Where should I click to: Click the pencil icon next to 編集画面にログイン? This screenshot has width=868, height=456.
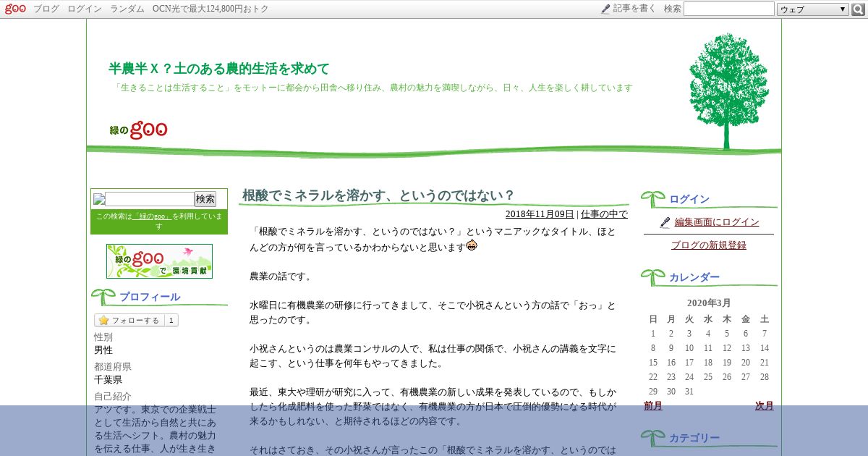[x=665, y=222]
